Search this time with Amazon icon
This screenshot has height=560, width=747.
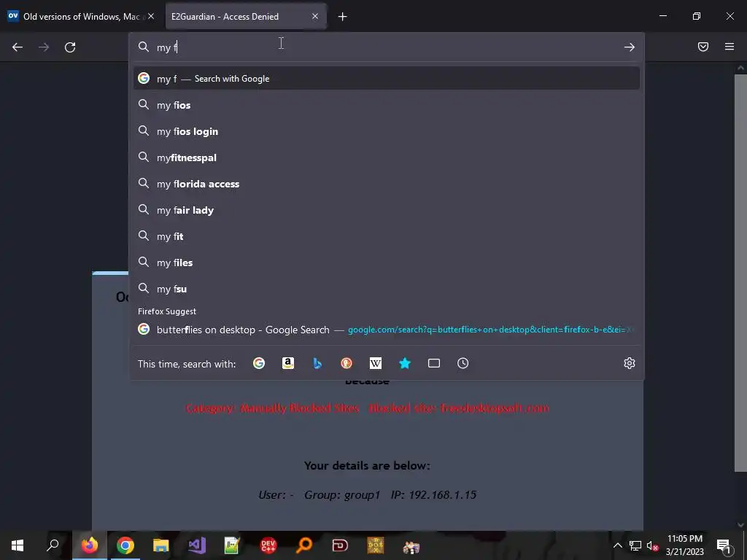point(287,363)
